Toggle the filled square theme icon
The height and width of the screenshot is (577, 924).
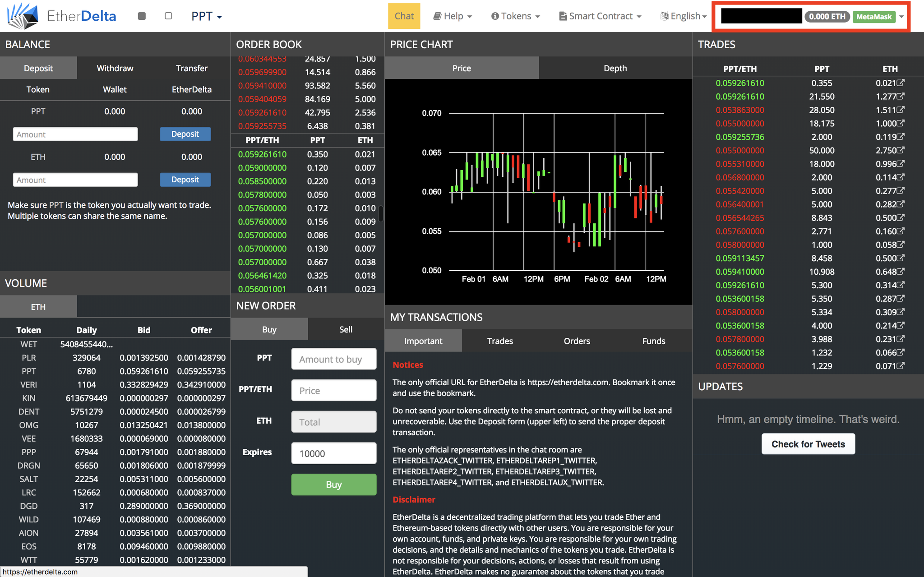[x=142, y=16]
